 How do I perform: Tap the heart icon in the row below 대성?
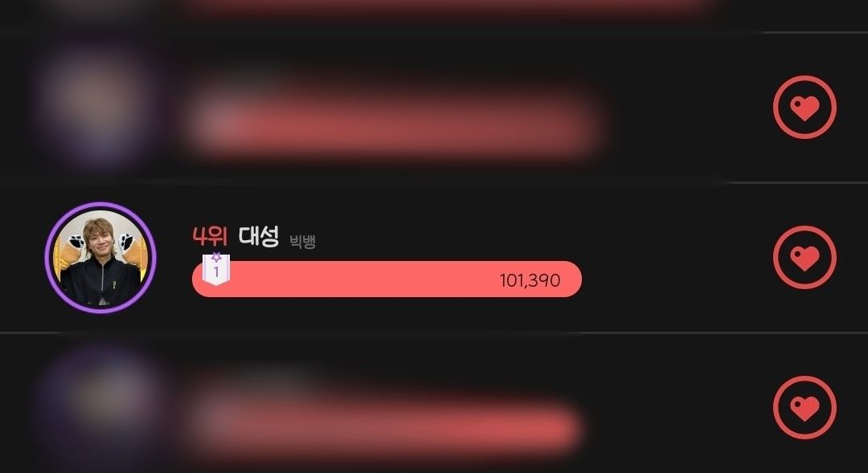click(805, 408)
